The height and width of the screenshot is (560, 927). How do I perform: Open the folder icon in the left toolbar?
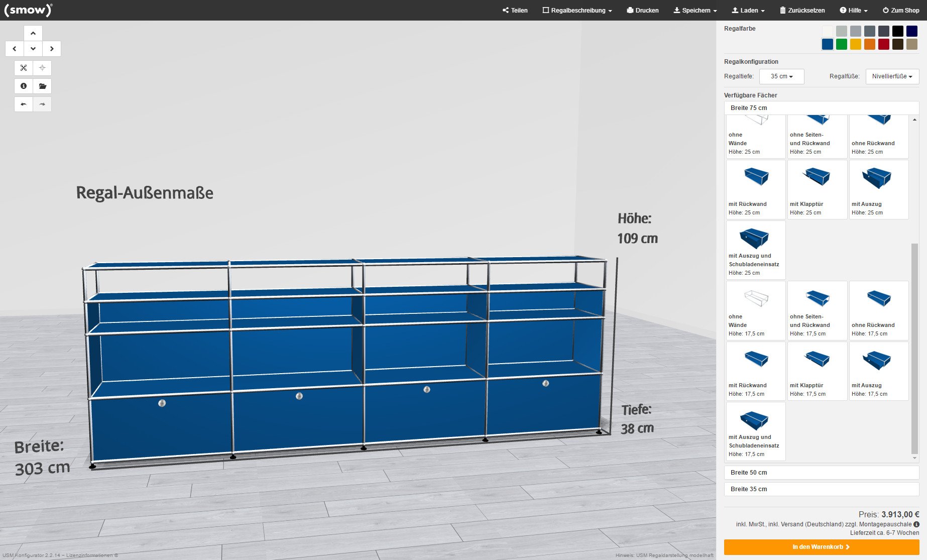(42, 86)
